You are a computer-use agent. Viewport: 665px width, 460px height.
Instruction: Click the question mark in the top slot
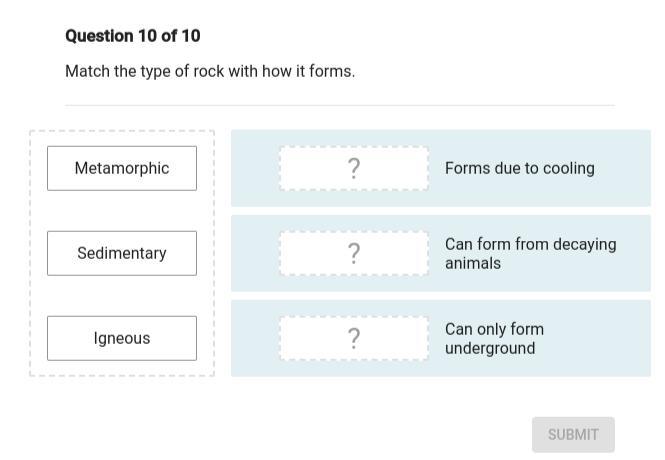tap(354, 168)
